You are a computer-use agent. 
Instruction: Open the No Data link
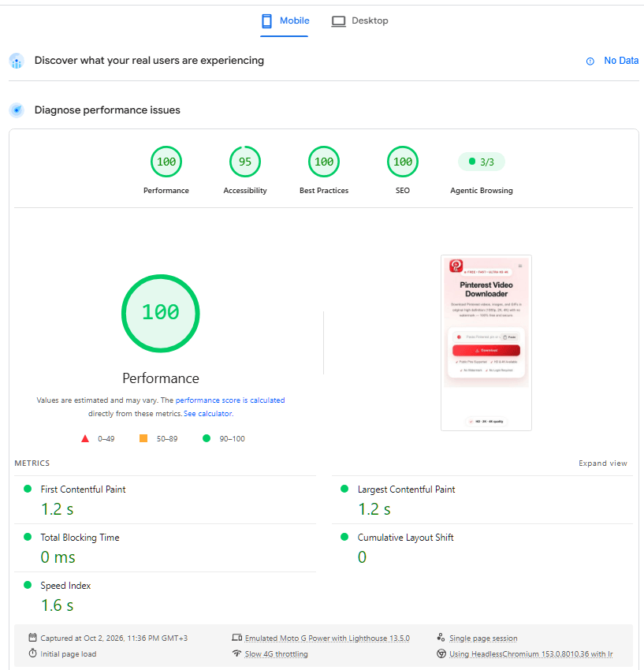point(621,61)
